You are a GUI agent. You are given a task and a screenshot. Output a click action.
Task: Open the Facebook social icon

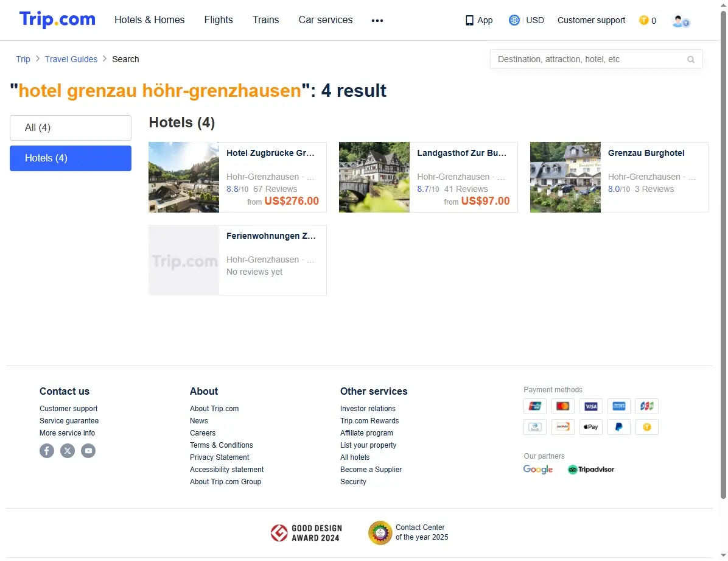pos(47,451)
